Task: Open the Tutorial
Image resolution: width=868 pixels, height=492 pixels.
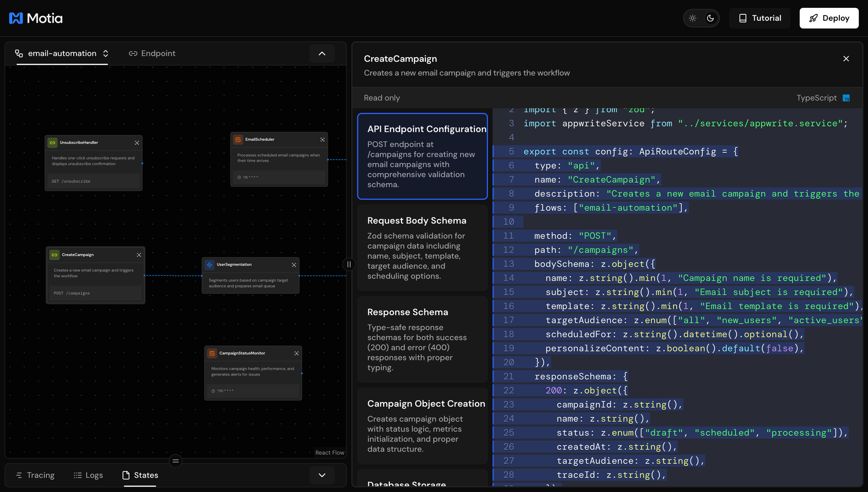Action: point(760,18)
